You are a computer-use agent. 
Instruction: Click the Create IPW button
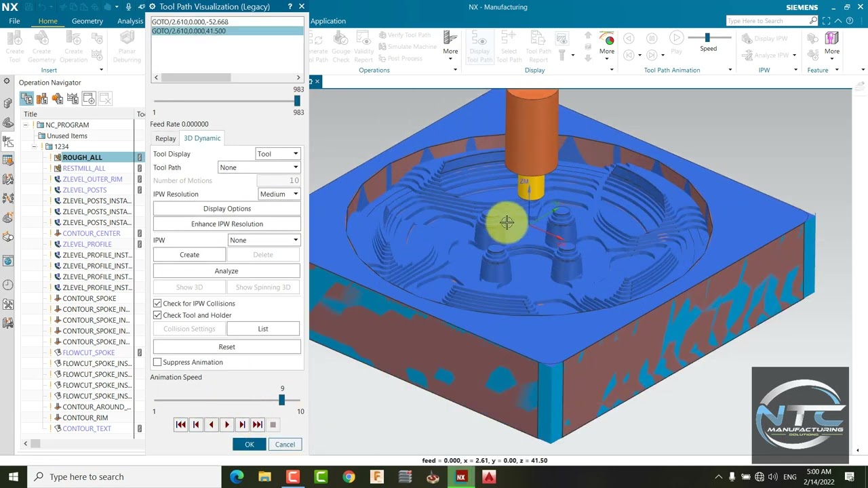189,255
